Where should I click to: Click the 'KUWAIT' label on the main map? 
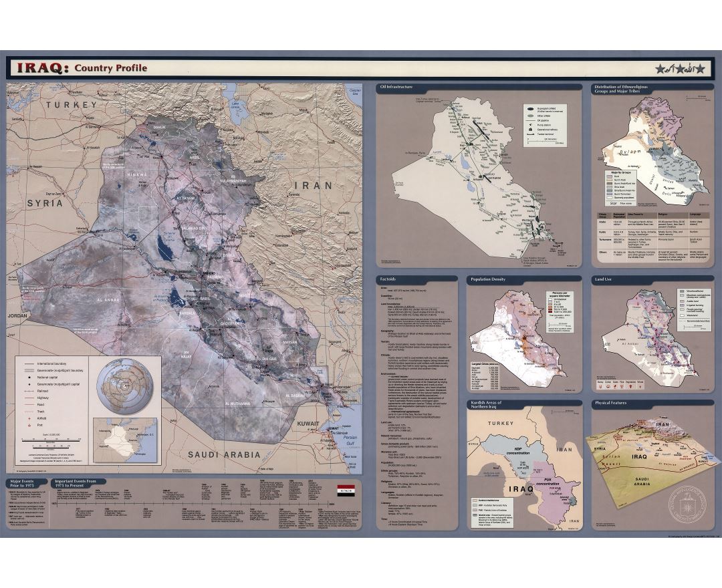pyautogui.click(x=308, y=424)
